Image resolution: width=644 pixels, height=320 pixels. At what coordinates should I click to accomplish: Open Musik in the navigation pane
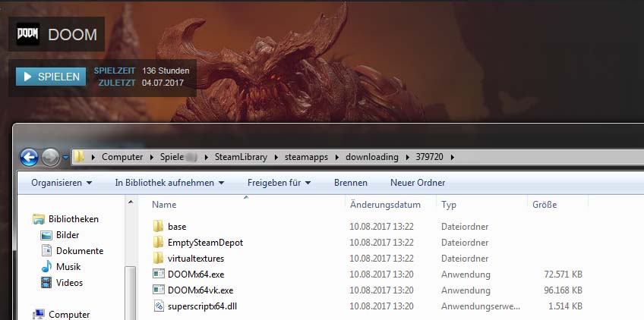coord(68,267)
